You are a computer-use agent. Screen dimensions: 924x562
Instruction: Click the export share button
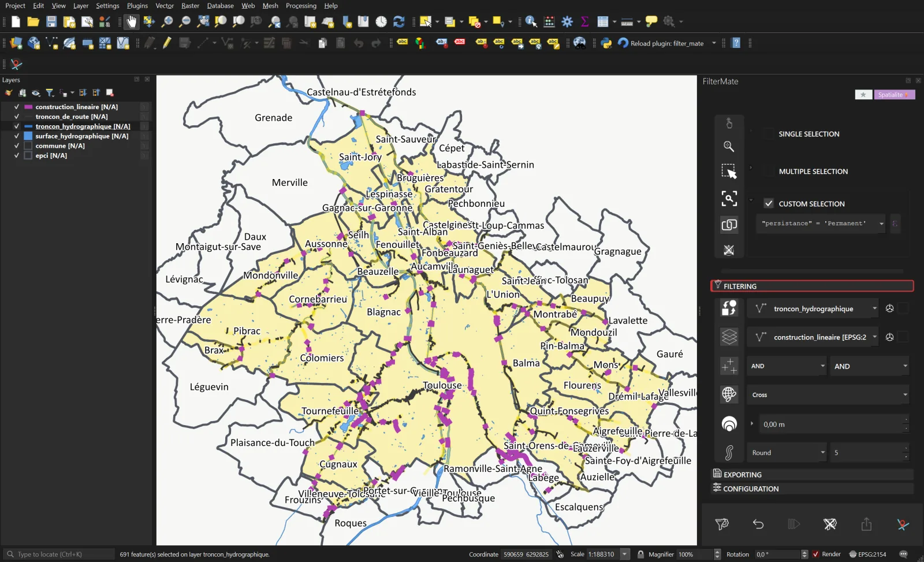[866, 524]
